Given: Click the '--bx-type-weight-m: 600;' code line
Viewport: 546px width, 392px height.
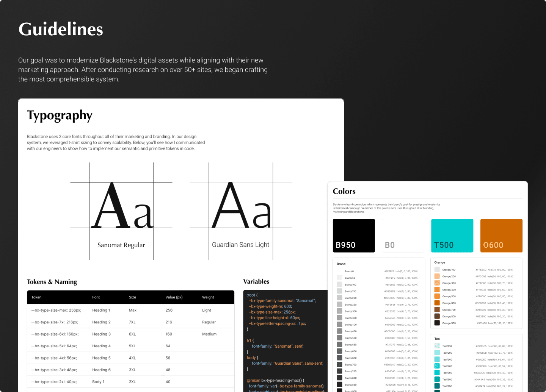Looking at the screenshot, I should (x=270, y=306).
